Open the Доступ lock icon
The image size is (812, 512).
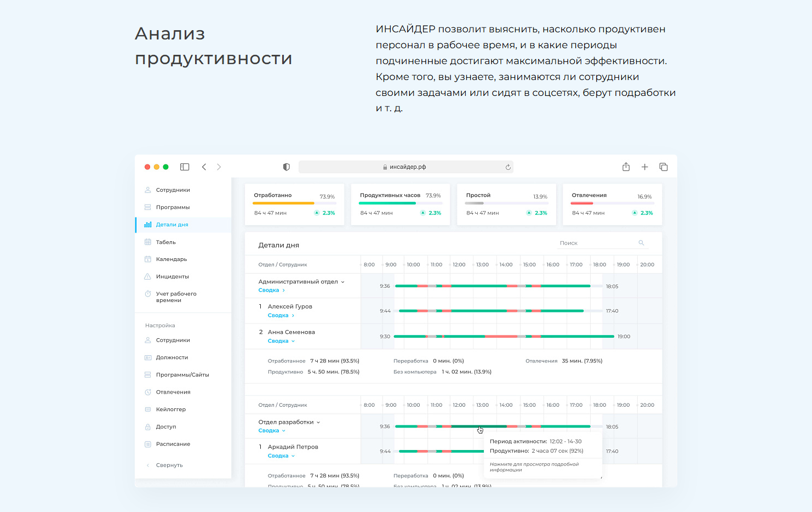click(147, 426)
